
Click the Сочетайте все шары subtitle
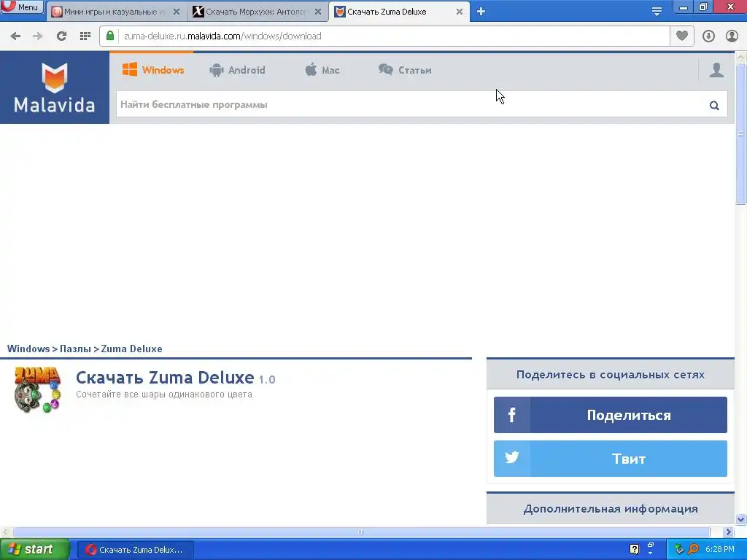(x=164, y=394)
